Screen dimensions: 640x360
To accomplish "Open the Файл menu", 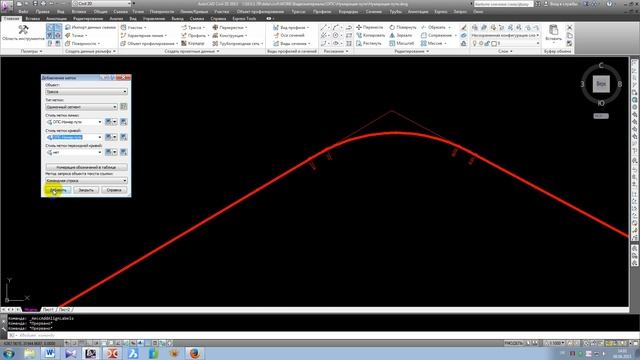I will tap(23, 12).
